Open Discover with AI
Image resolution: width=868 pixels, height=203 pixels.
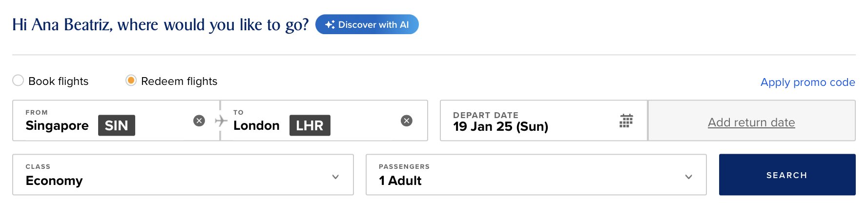(x=367, y=24)
